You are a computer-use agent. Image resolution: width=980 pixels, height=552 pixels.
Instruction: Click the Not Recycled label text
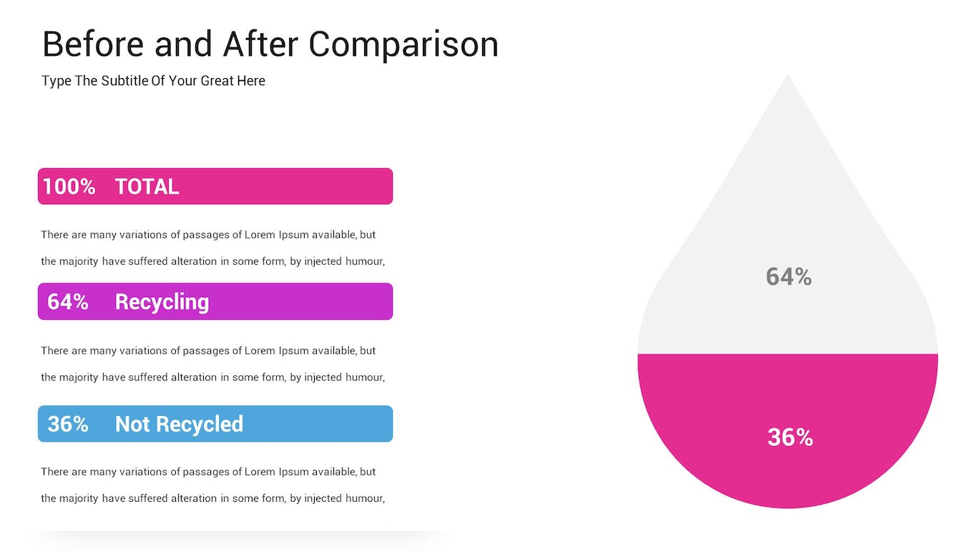coord(179,425)
